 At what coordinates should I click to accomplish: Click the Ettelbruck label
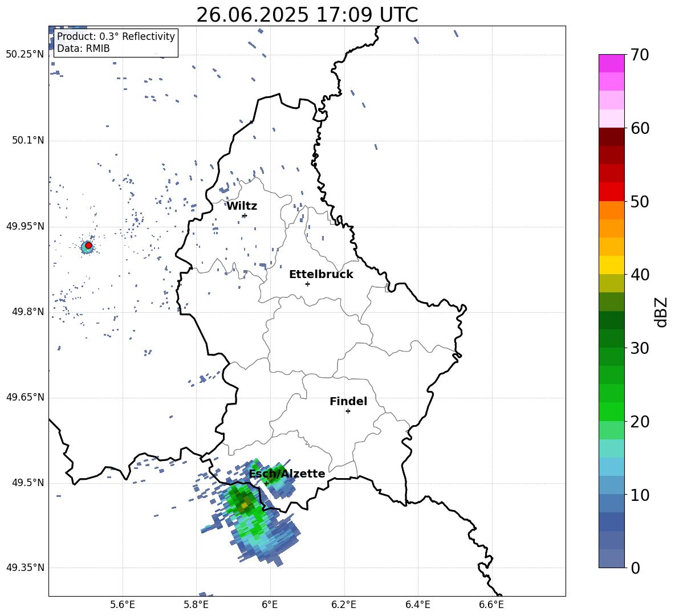click(x=321, y=275)
